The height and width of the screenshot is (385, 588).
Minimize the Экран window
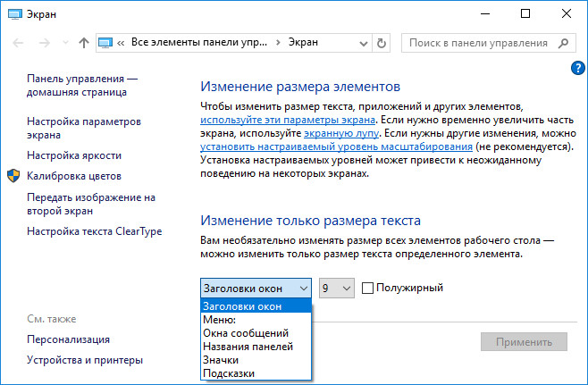[485, 14]
